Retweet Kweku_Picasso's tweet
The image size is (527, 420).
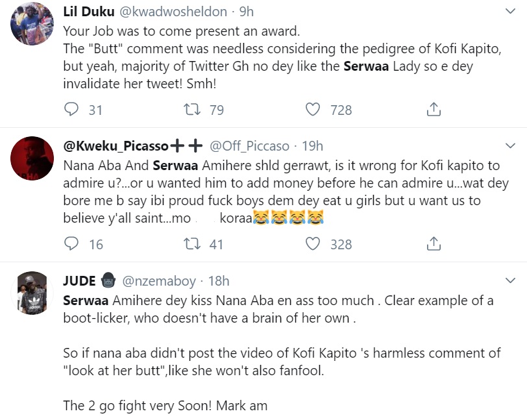pos(193,244)
